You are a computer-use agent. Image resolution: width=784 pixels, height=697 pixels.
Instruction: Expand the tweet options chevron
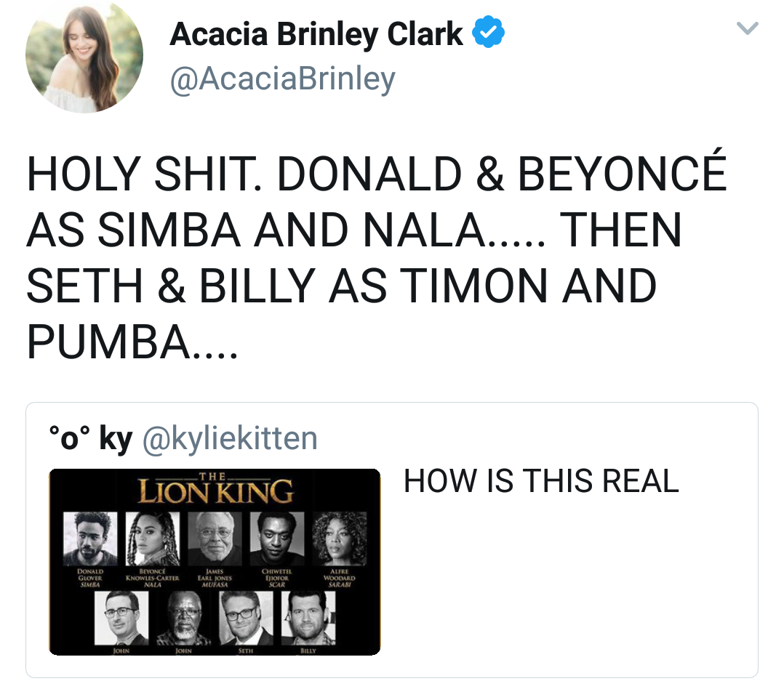pos(748,28)
